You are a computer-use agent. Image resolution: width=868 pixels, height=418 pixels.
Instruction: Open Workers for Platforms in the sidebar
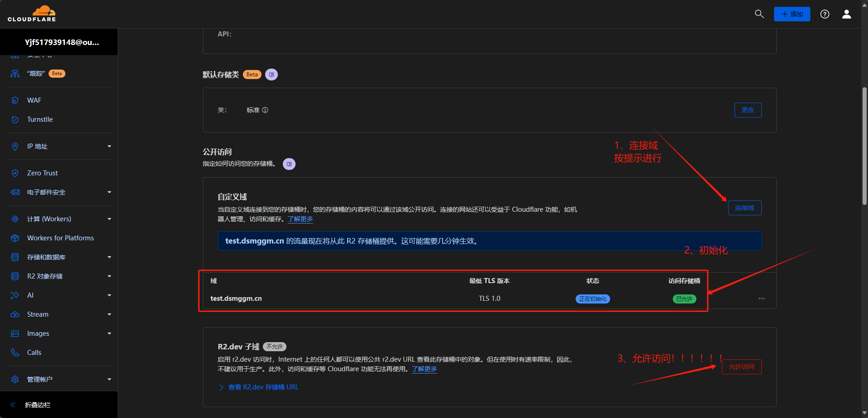[x=60, y=238]
